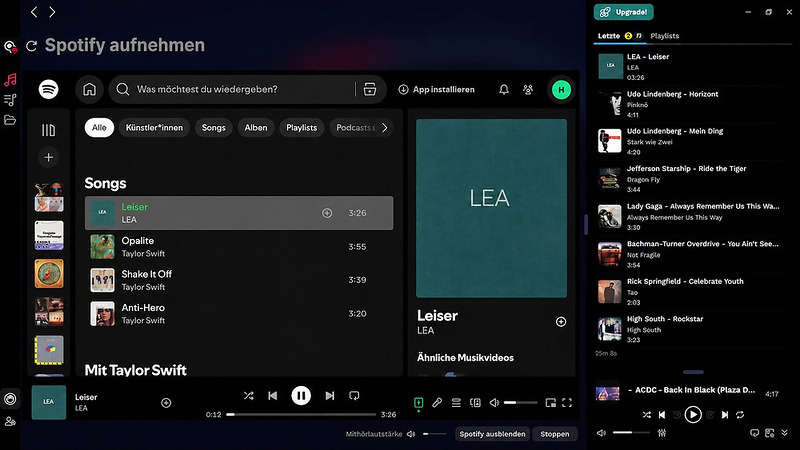Open Spotify miniplayer icon

point(551,403)
